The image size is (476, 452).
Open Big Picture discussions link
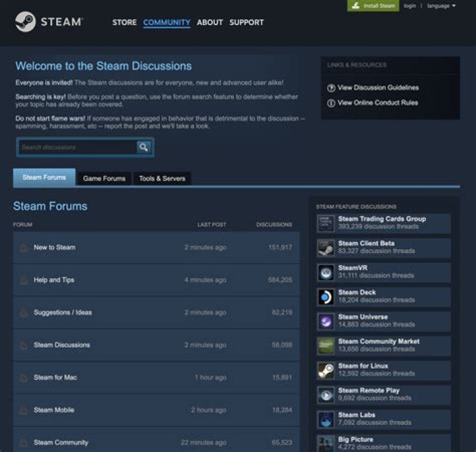[356, 439]
